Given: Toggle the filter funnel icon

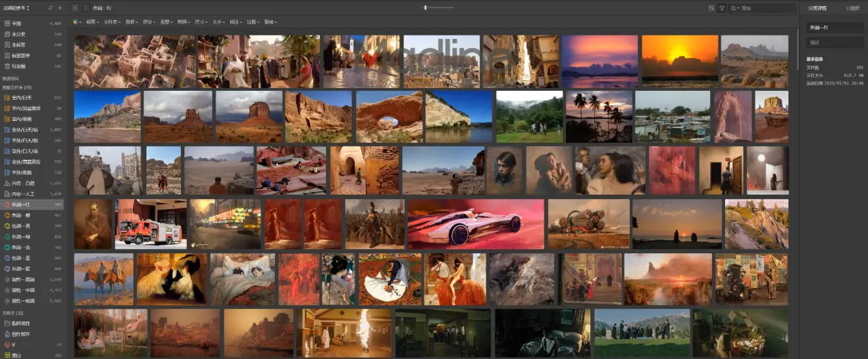Looking at the screenshot, I should 722,8.
